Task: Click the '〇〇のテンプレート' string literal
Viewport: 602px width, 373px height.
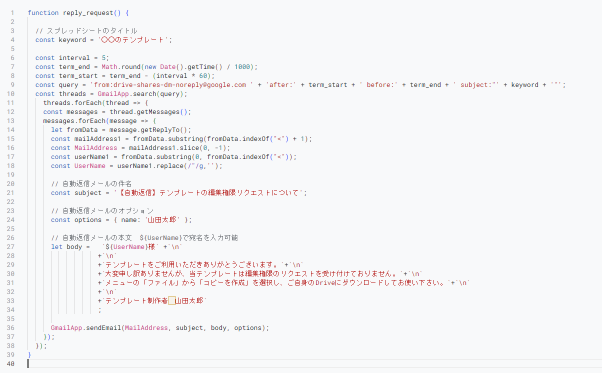Action: [133, 40]
